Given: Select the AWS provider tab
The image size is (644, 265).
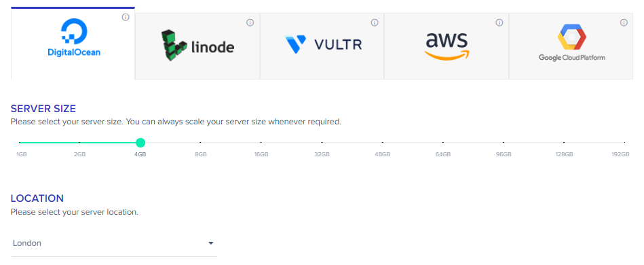Looking at the screenshot, I should 447,46.
